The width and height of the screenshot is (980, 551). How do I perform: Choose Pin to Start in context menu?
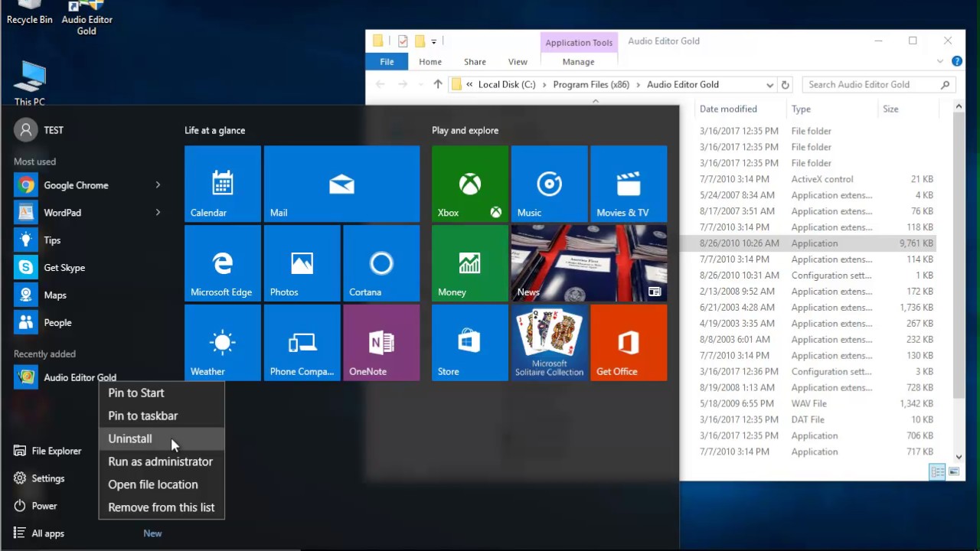tap(162, 393)
